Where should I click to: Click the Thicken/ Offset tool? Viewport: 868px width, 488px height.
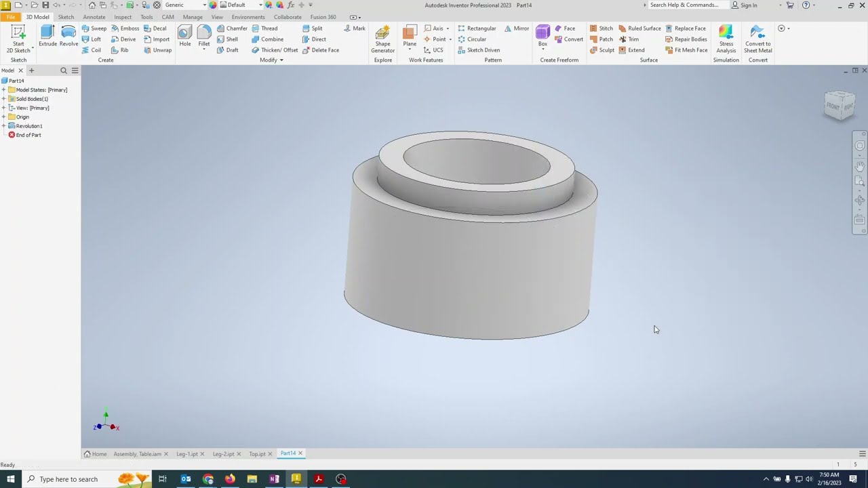[274, 50]
